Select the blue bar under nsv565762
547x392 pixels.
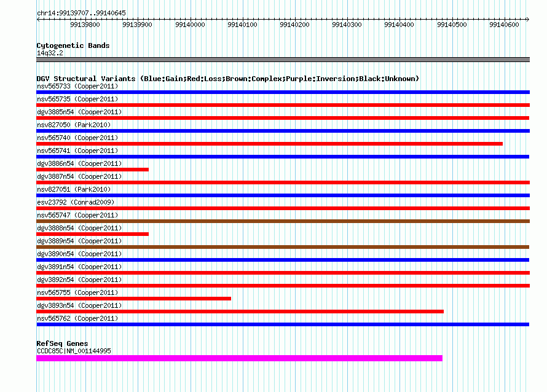(283, 324)
